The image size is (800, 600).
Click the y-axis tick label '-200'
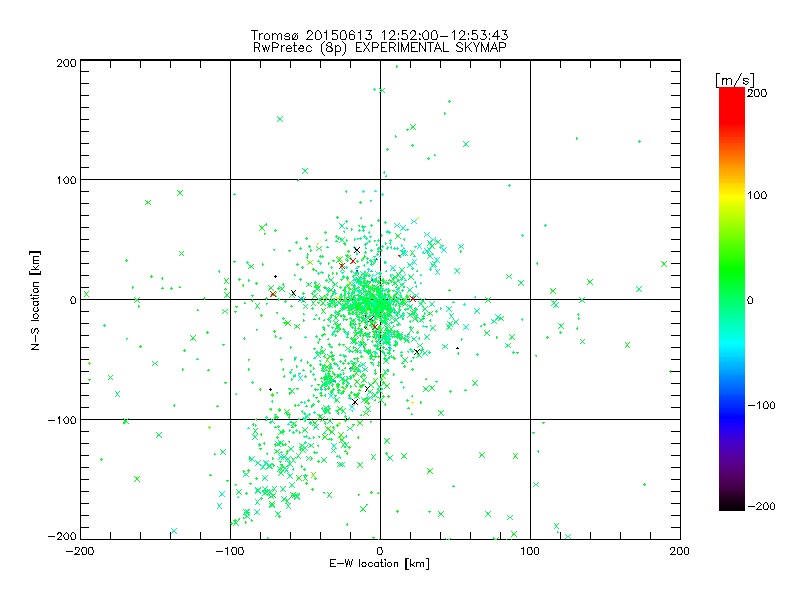tap(62, 536)
